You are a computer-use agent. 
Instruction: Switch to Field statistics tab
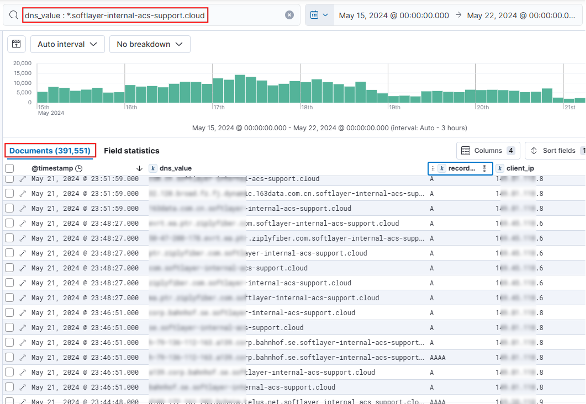tap(132, 151)
